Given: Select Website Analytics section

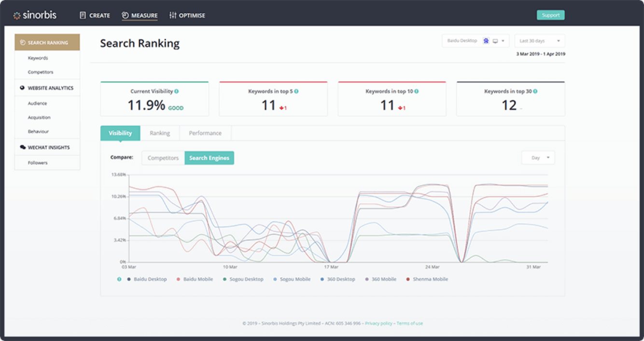Looking at the screenshot, I should click(x=47, y=88).
